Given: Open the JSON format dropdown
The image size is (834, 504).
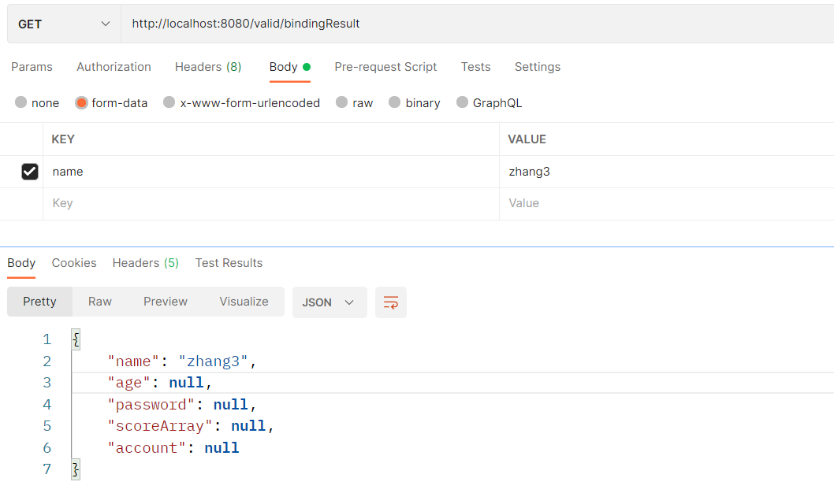Looking at the screenshot, I should pyautogui.click(x=329, y=302).
